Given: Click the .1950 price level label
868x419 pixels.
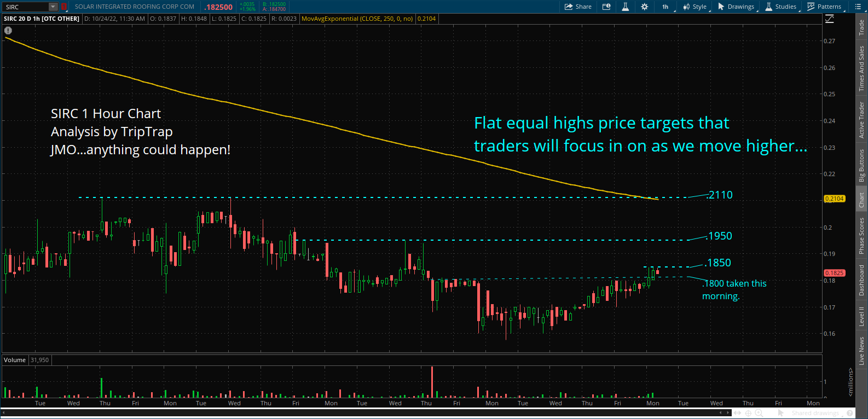Looking at the screenshot, I should (719, 236).
